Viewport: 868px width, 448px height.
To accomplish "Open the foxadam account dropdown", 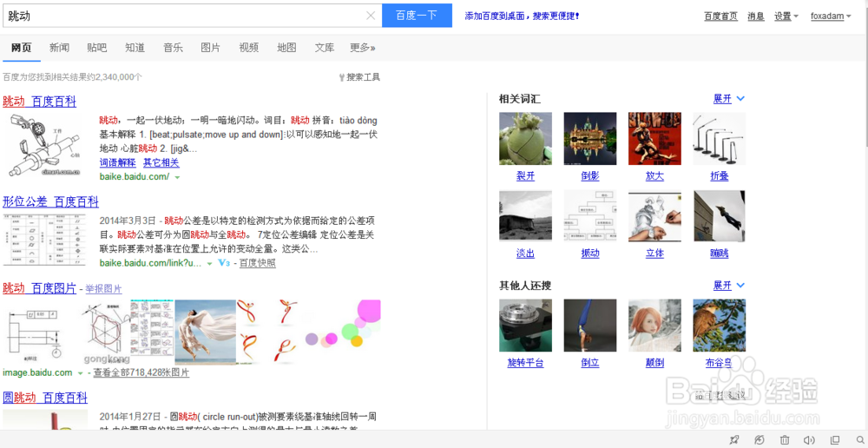I will (x=831, y=16).
